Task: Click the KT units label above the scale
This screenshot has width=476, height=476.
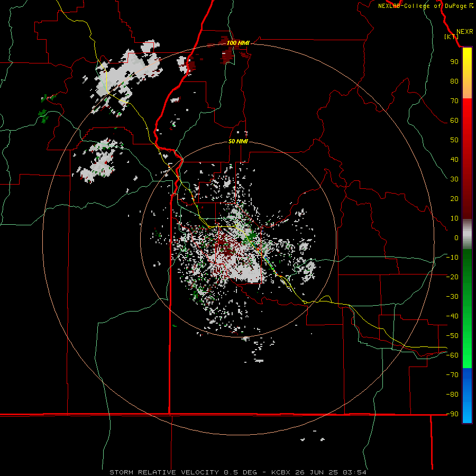Action: [452, 36]
